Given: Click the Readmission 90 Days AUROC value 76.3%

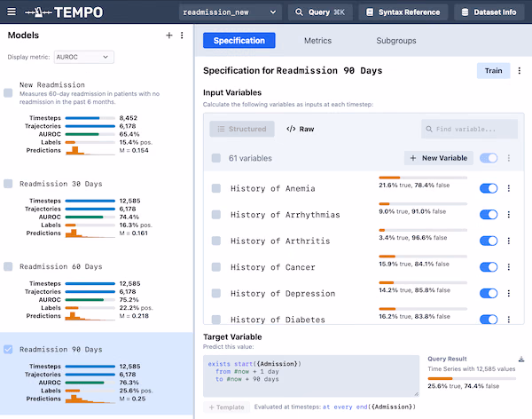Looking at the screenshot, I should tap(129, 383).
